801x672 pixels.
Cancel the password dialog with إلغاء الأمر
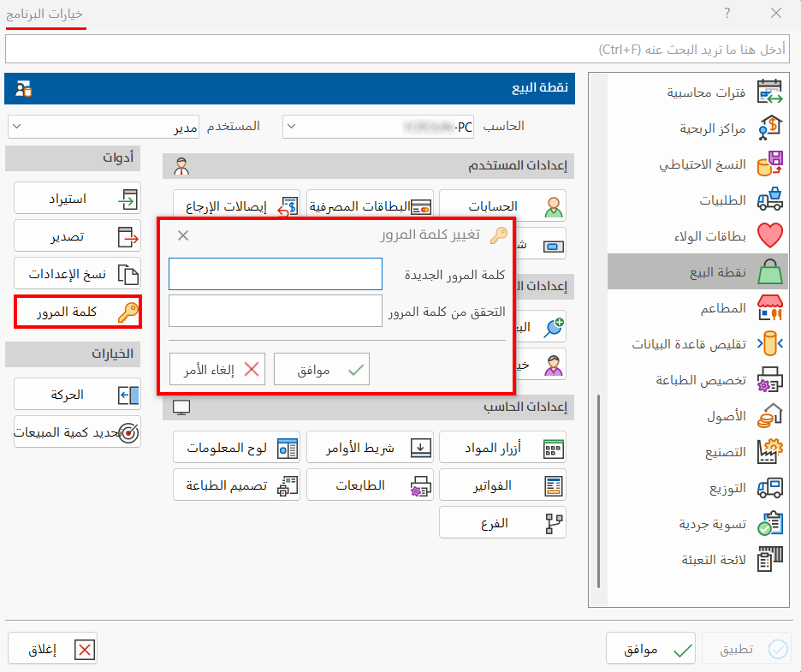(217, 369)
